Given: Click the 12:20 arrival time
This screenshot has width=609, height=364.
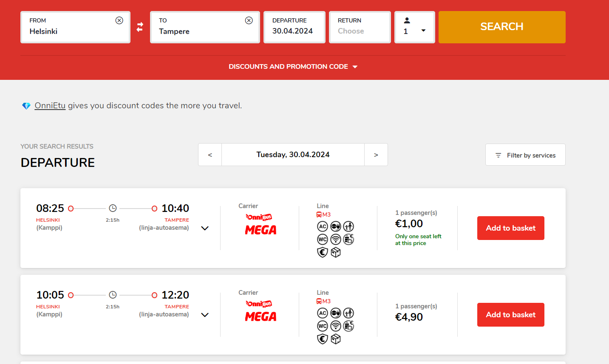Looking at the screenshot, I should coord(176,295).
